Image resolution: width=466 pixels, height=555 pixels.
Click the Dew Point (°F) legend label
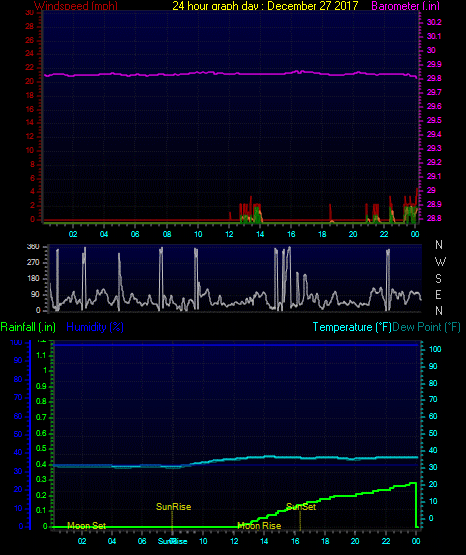(426, 327)
